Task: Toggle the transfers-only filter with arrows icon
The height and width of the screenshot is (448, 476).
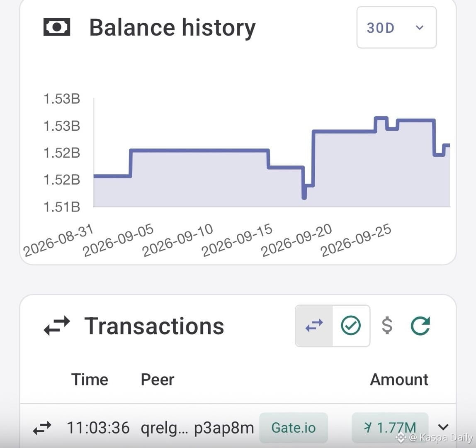Action: 314,326
